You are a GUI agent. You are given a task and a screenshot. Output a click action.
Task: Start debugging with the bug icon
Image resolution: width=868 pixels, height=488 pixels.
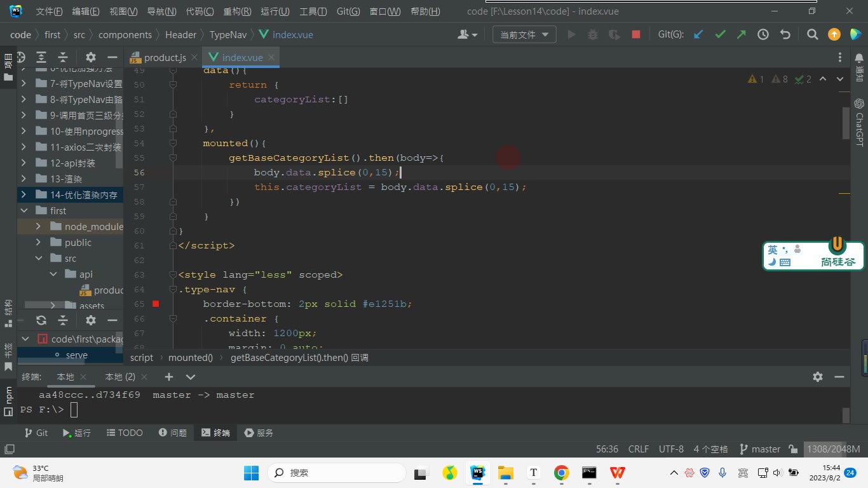[x=593, y=35]
